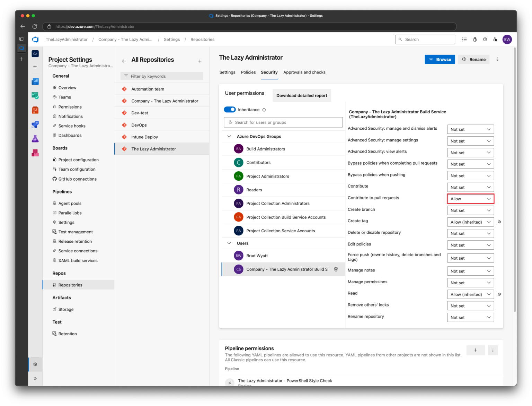
Task: Open Agent pools settings
Action: [70, 204]
